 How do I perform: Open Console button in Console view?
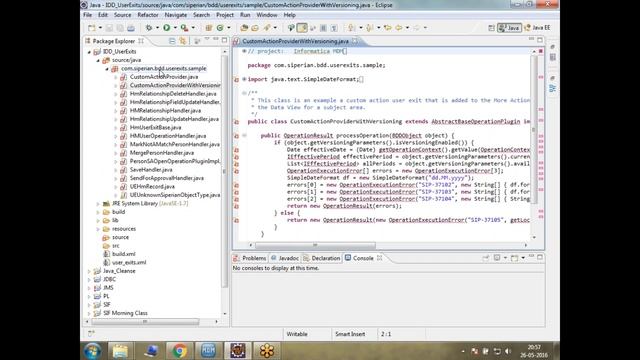pos(515,258)
